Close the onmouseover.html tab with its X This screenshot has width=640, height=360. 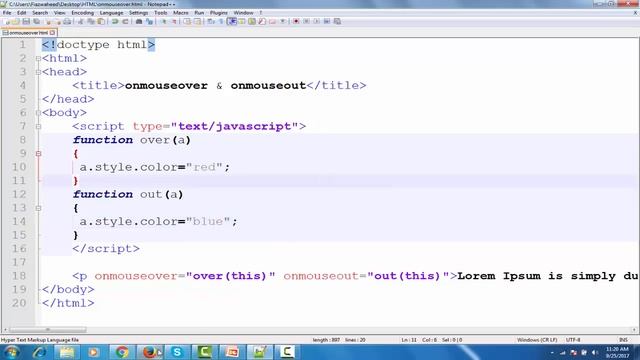point(52,32)
